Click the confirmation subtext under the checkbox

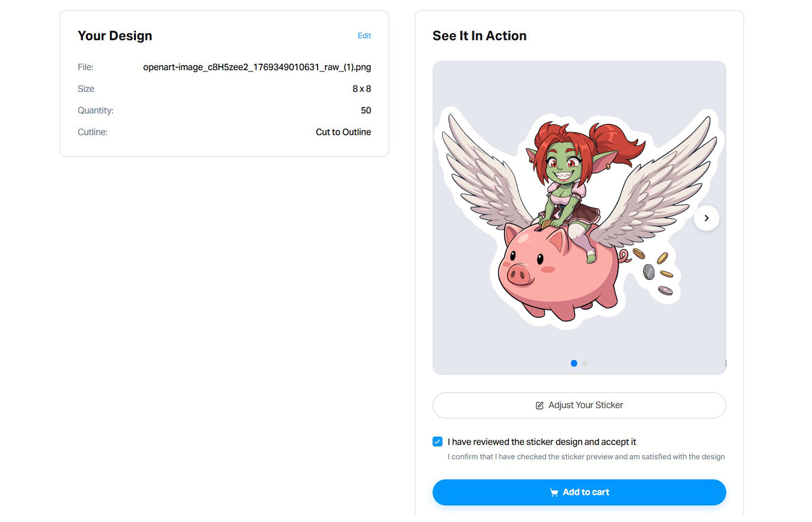coord(586,457)
